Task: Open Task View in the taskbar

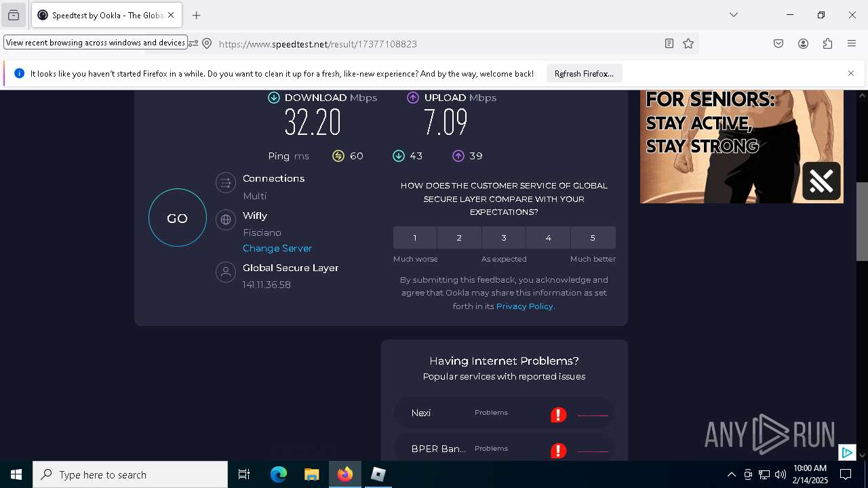Action: pos(244,474)
